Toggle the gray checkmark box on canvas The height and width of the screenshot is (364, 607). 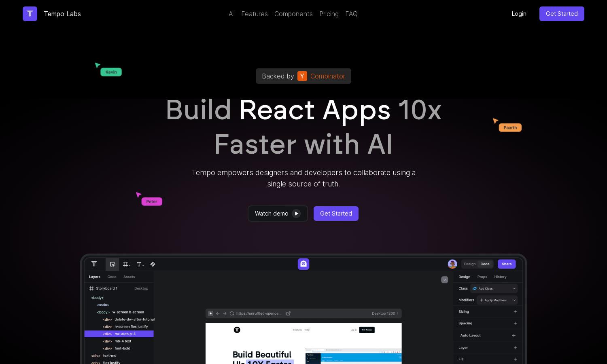[445, 279]
